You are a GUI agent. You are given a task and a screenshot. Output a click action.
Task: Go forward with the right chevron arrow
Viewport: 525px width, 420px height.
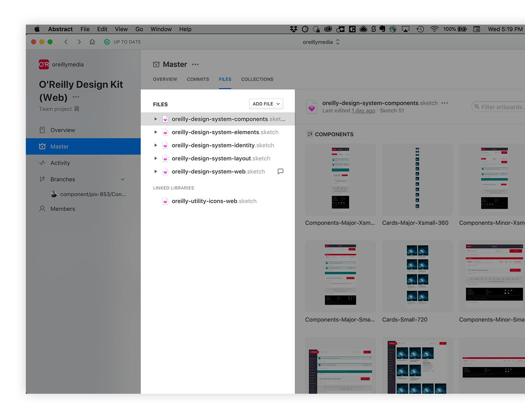click(x=79, y=42)
